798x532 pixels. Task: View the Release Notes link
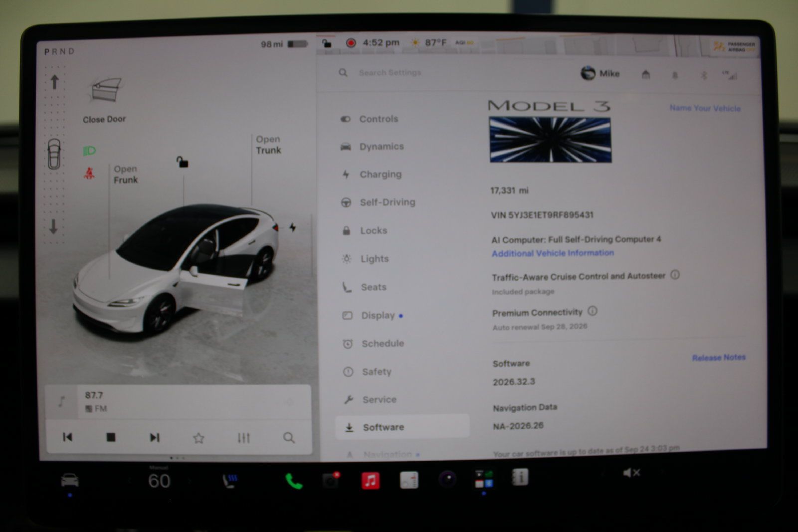click(719, 357)
